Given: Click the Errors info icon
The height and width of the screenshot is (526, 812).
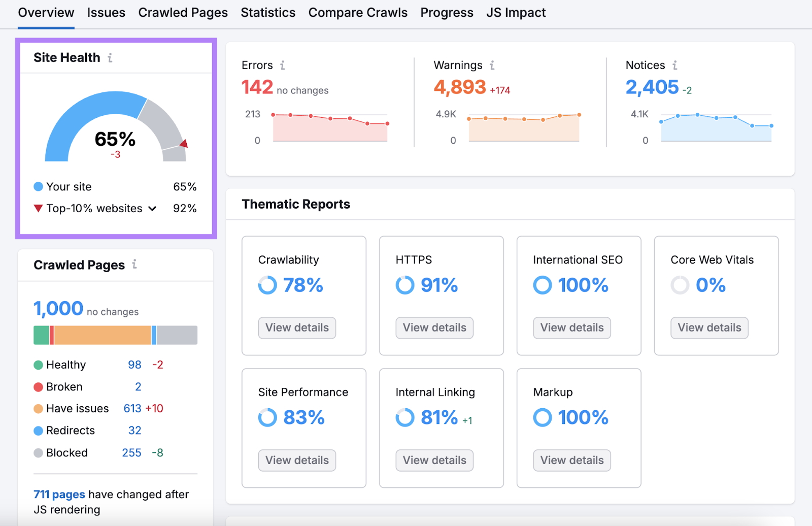Looking at the screenshot, I should pyautogui.click(x=283, y=65).
